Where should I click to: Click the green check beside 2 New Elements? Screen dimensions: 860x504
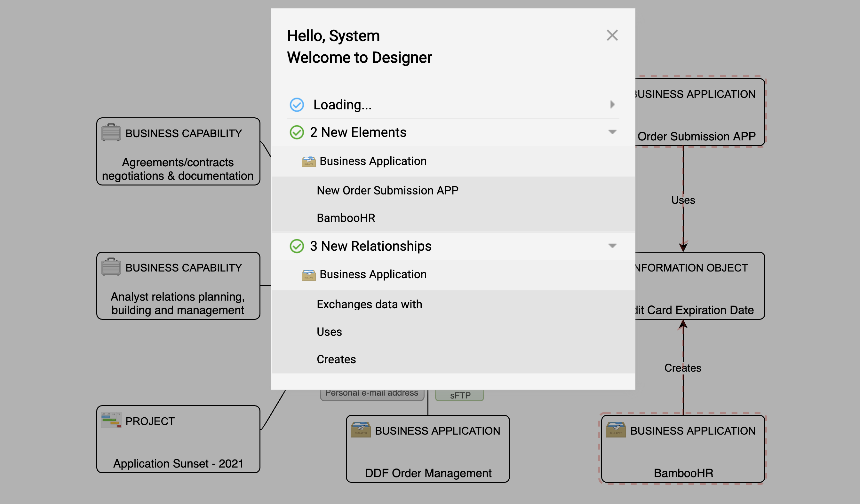(x=297, y=132)
